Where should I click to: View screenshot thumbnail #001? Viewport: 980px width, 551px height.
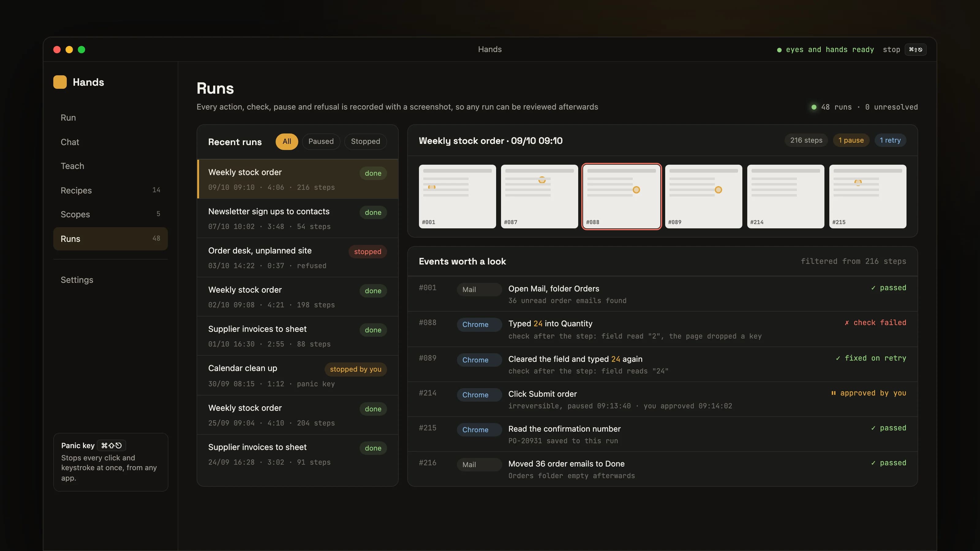pyautogui.click(x=457, y=196)
